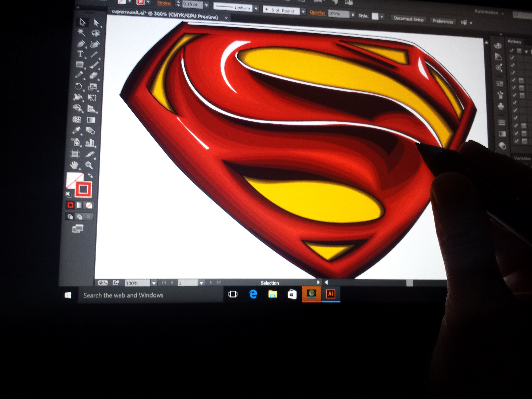Open the Color panel palette icon
The height and width of the screenshot is (399, 532).
click(x=498, y=45)
